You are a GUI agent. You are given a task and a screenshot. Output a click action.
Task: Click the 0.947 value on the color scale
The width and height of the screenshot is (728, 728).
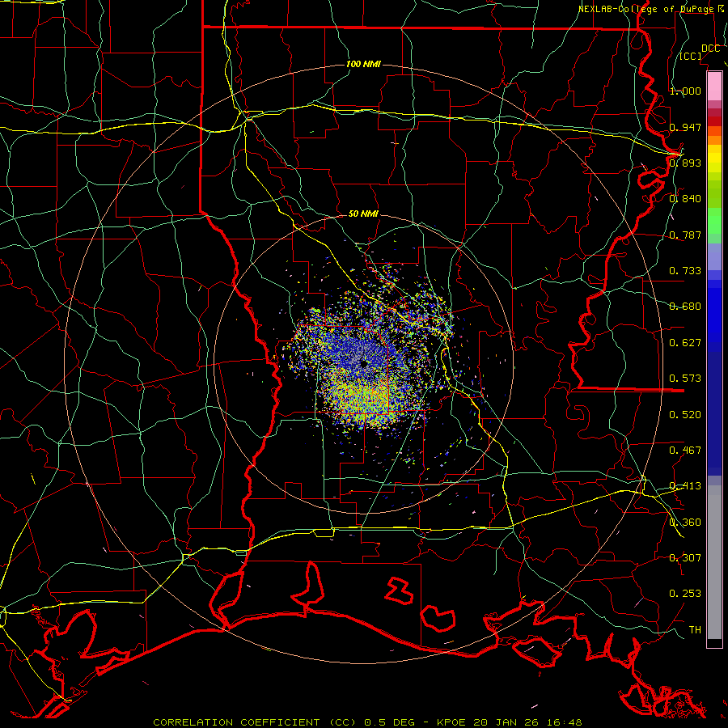click(x=685, y=127)
